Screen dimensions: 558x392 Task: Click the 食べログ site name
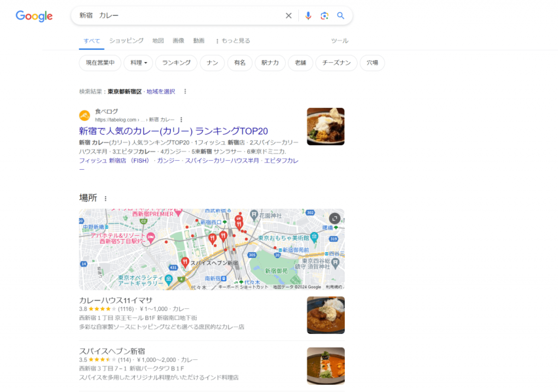[x=107, y=112]
